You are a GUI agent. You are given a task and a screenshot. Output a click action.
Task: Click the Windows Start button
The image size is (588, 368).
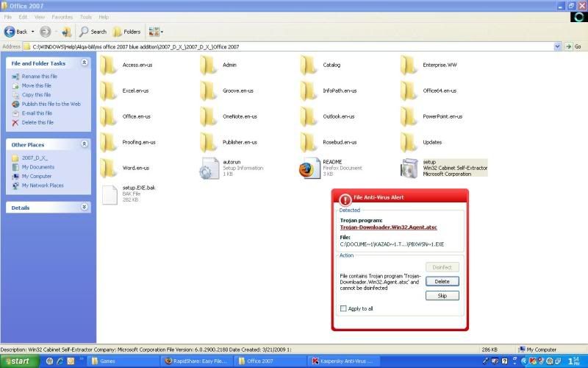click(20, 361)
